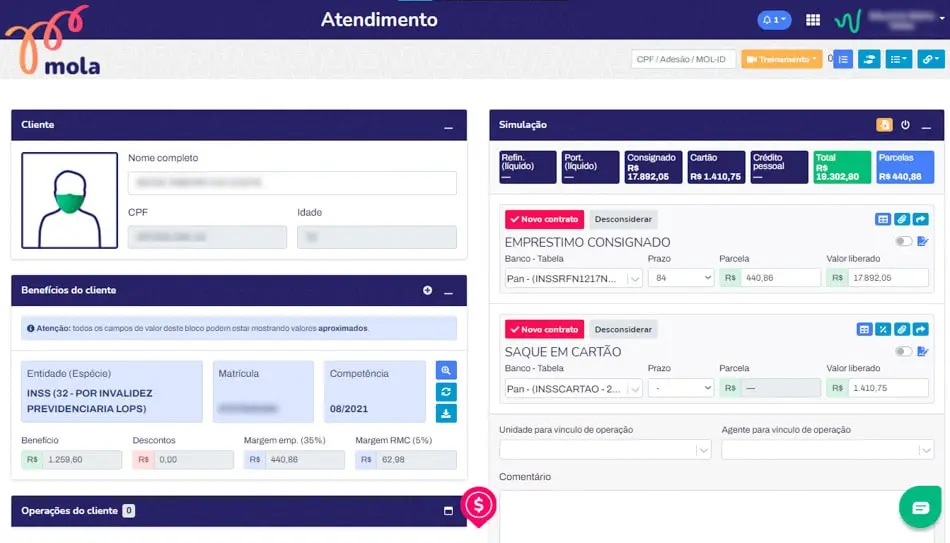Click the CPF / Adesão / MOL-ID search field
Viewport: 950px width, 543px height.
point(683,59)
